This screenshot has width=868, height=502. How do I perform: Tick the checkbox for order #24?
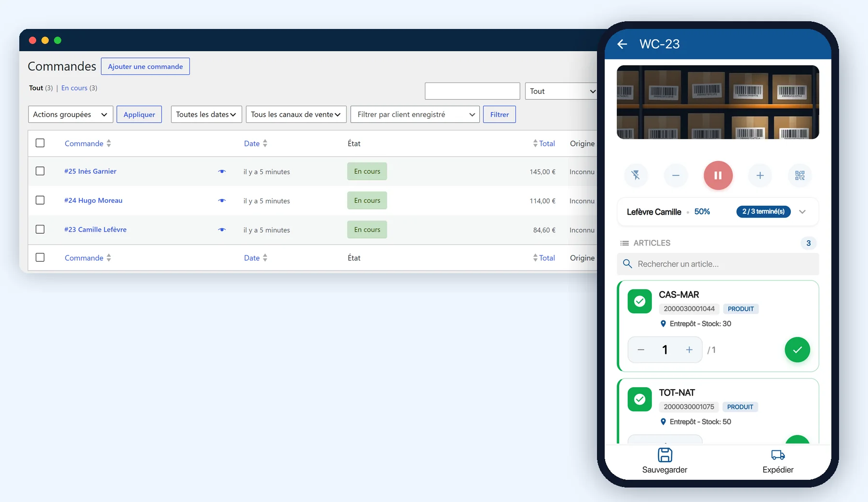pos(40,200)
